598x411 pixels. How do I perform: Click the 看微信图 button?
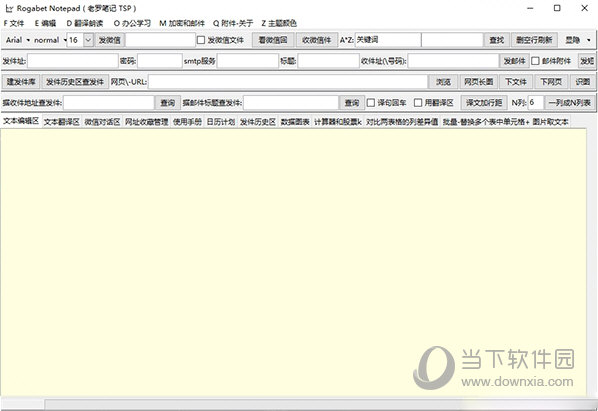(x=273, y=40)
